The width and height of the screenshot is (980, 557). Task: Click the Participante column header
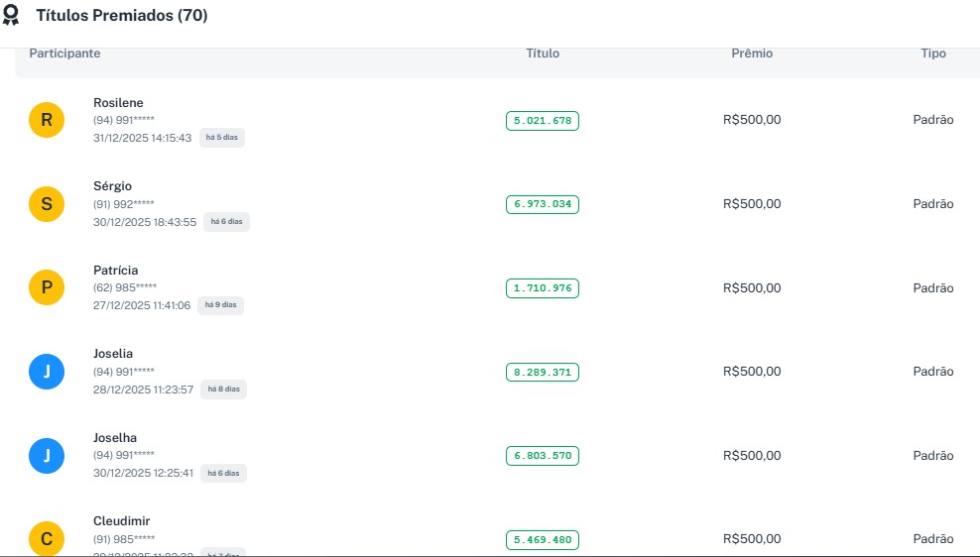click(x=64, y=54)
